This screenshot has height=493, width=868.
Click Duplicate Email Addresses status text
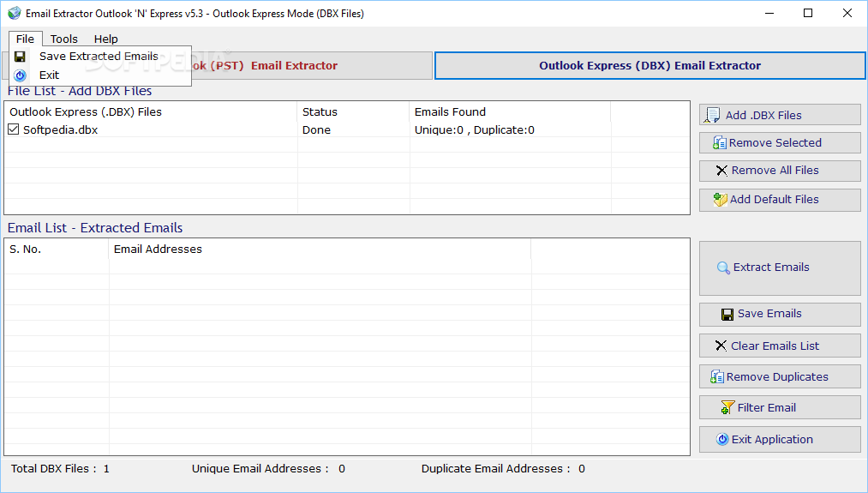(503, 469)
